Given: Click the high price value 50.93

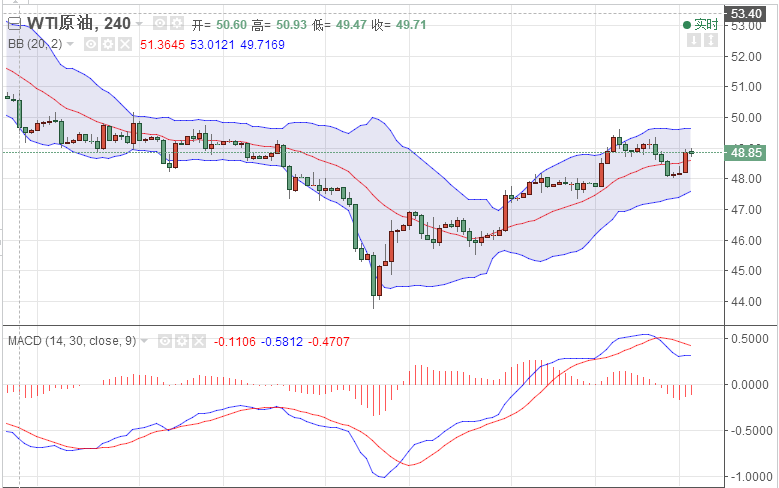Looking at the screenshot, I should pyautogui.click(x=292, y=25).
